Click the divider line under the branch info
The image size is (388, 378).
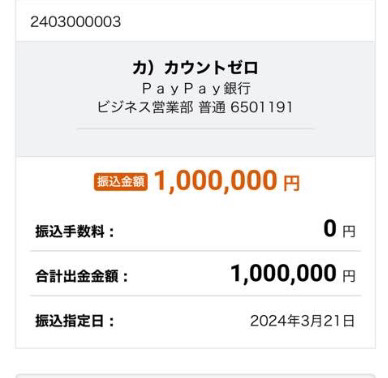195,128
